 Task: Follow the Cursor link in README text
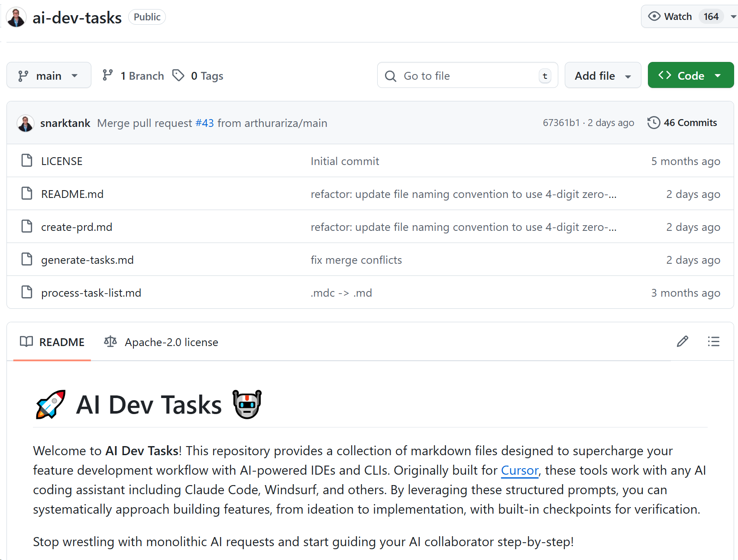pyautogui.click(x=520, y=470)
